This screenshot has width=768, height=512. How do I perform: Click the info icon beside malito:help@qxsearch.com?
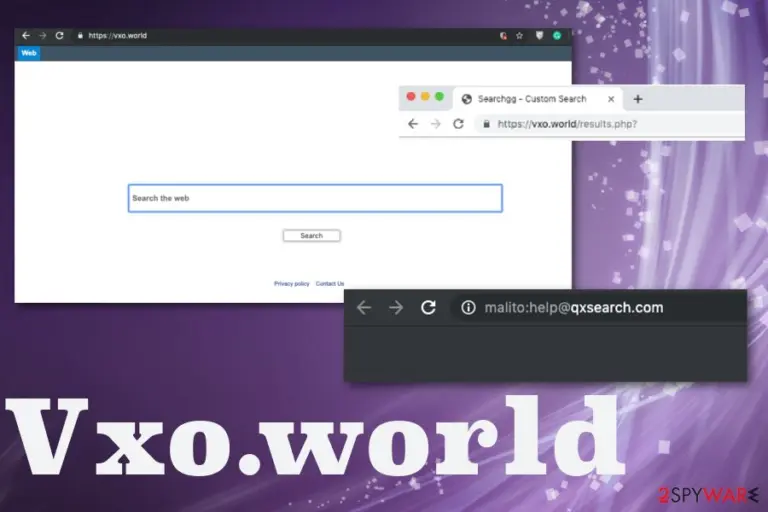click(468, 308)
